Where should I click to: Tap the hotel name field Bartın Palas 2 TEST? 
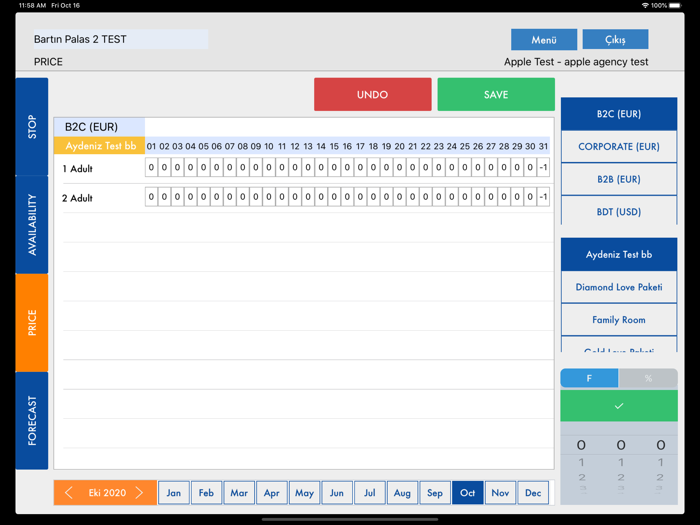121,39
